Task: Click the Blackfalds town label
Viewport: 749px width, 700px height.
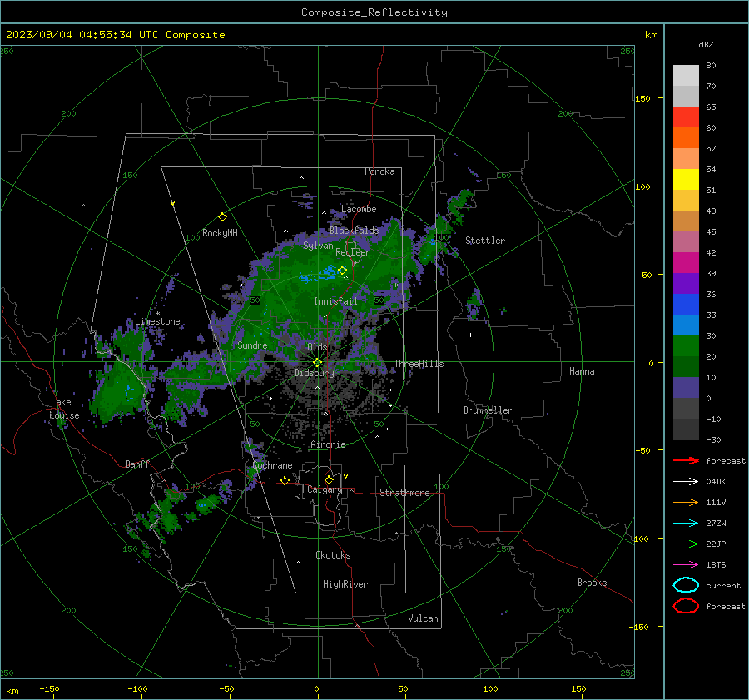Action: (354, 231)
